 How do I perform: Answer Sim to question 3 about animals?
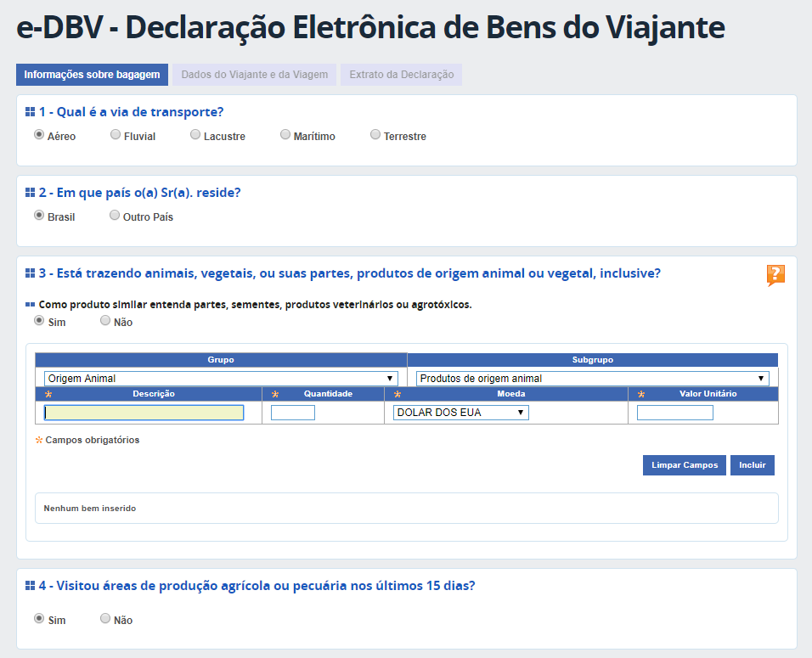point(39,320)
